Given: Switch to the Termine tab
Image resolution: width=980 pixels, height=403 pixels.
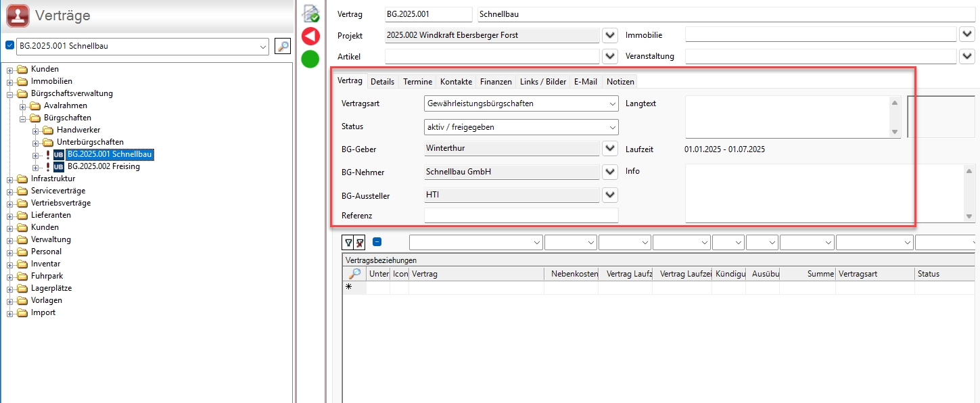Looking at the screenshot, I should click(417, 82).
